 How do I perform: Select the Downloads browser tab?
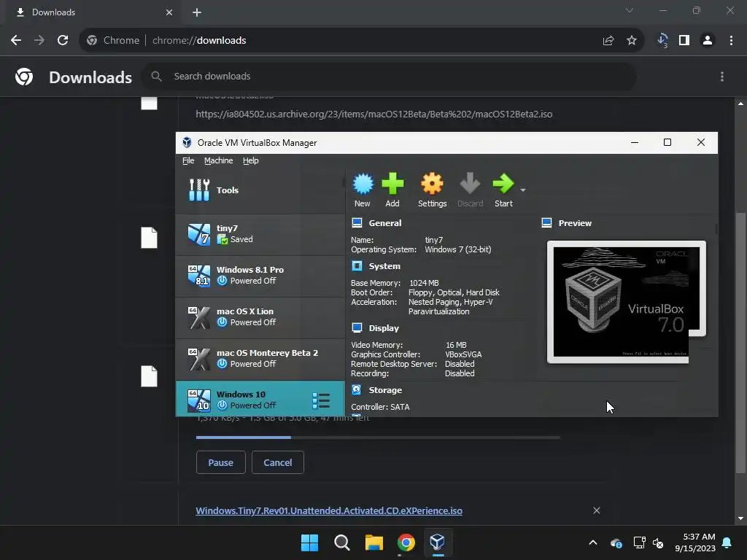coord(93,13)
